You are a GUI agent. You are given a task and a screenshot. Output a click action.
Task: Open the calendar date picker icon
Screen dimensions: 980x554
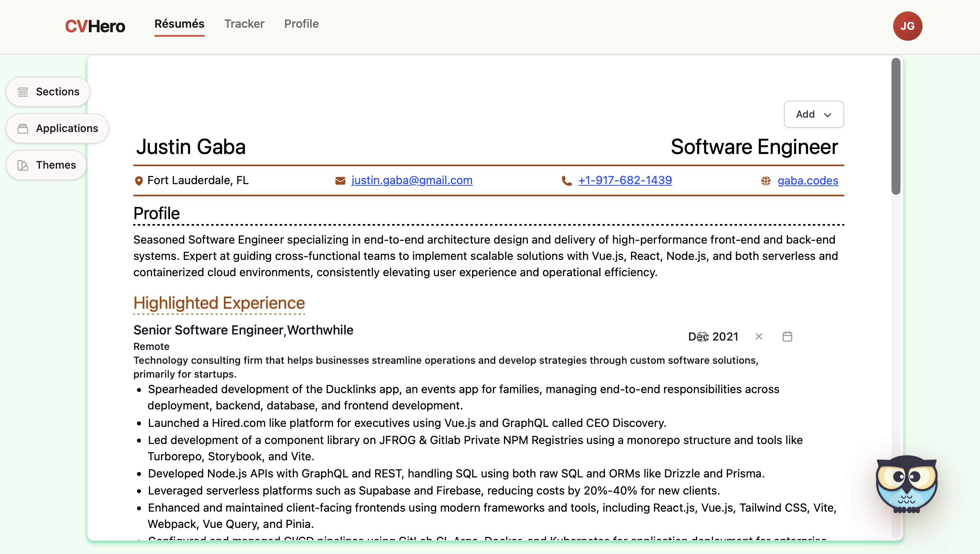[787, 336]
